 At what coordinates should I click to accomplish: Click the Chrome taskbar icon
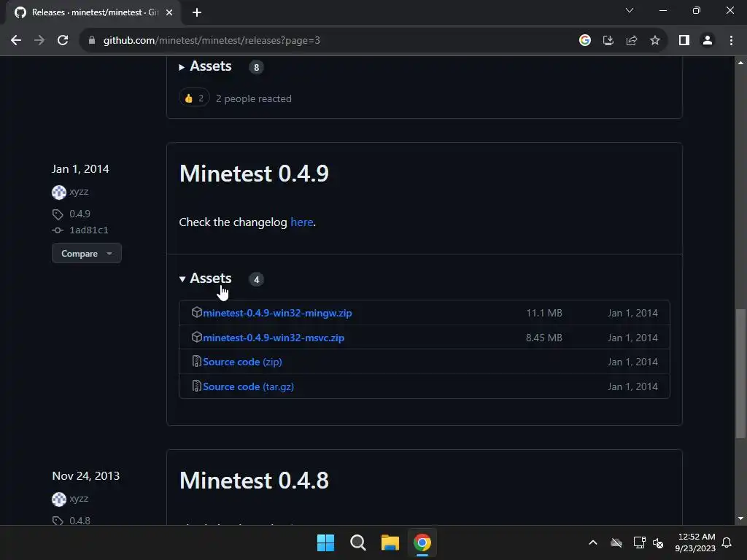click(422, 542)
